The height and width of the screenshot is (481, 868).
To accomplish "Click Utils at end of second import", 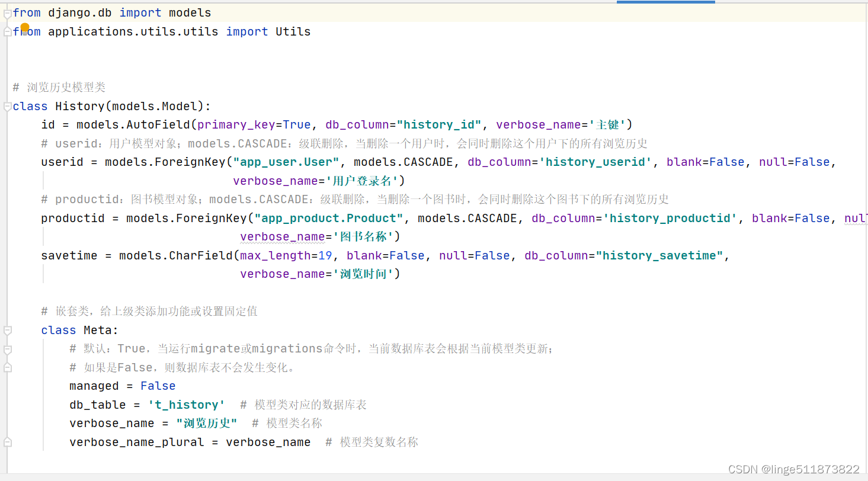I will tap(293, 31).
